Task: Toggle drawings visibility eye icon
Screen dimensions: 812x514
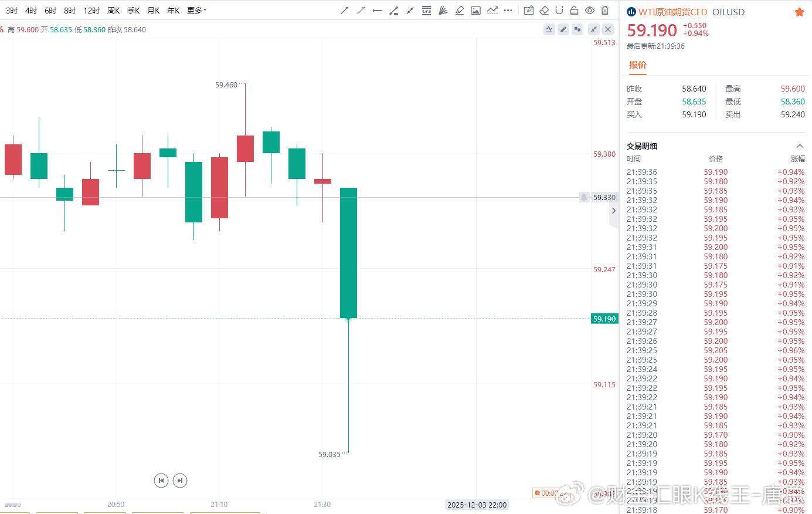Action: (590, 11)
